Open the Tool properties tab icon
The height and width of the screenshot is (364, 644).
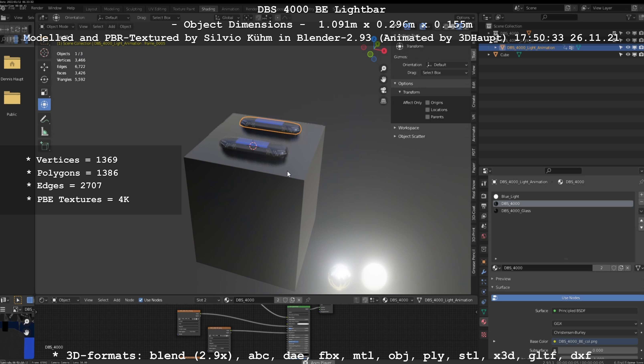tap(484, 183)
